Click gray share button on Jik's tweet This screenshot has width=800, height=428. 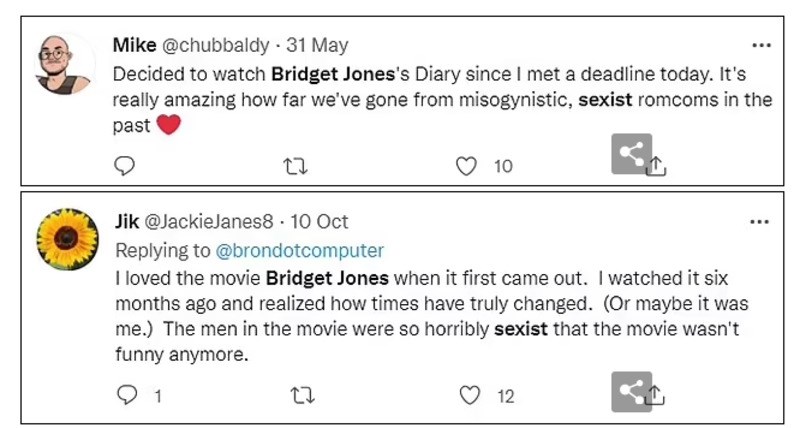pos(631,392)
